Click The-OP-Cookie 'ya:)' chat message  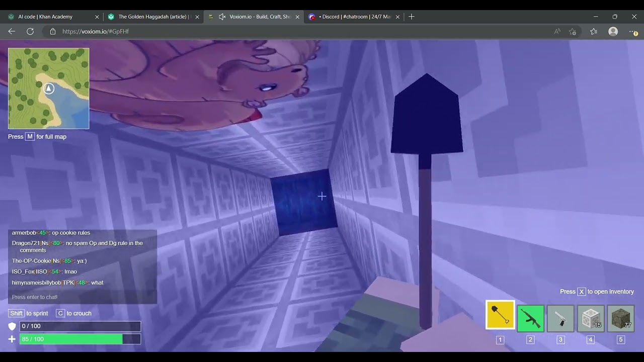[x=49, y=261]
